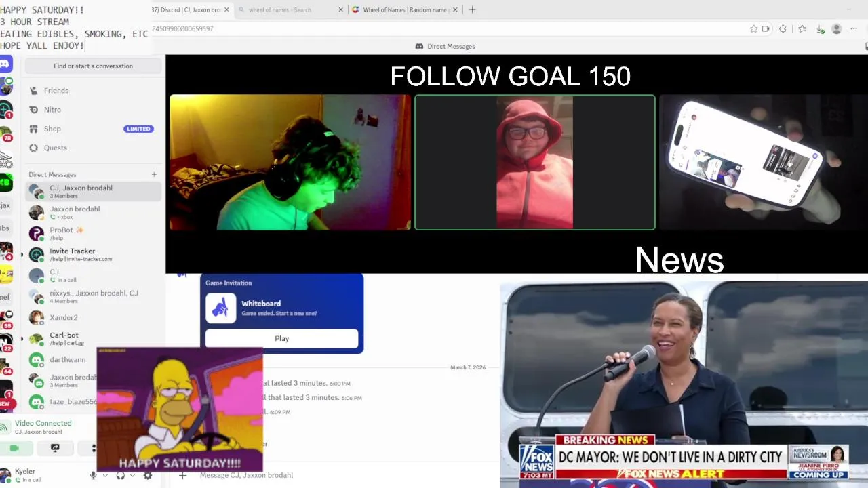
Task: Open the Friends page icon
Action: click(x=33, y=90)
